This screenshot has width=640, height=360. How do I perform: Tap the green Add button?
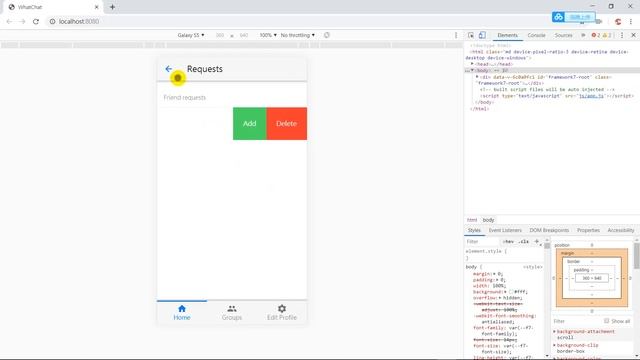[x=249, y=124]
